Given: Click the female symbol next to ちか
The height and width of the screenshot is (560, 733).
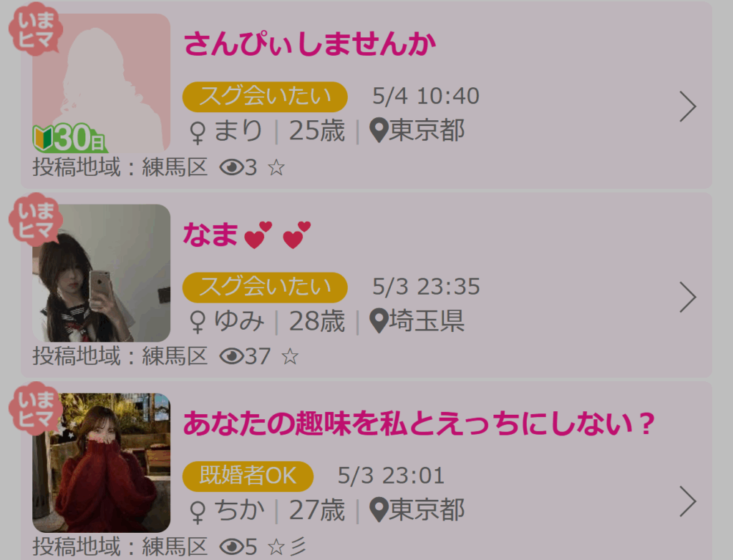Looking at the screenshot, I should click(198, 512).
